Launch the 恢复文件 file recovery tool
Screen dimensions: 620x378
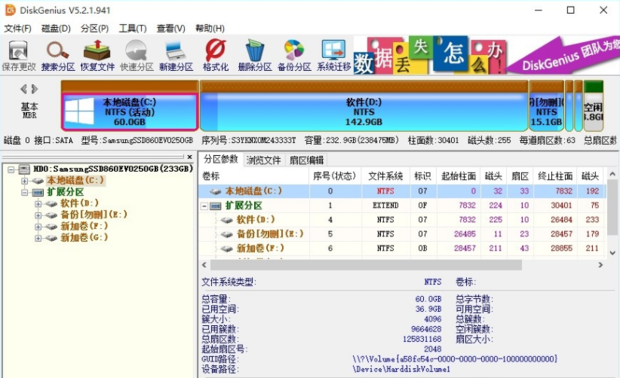[97, 55]
